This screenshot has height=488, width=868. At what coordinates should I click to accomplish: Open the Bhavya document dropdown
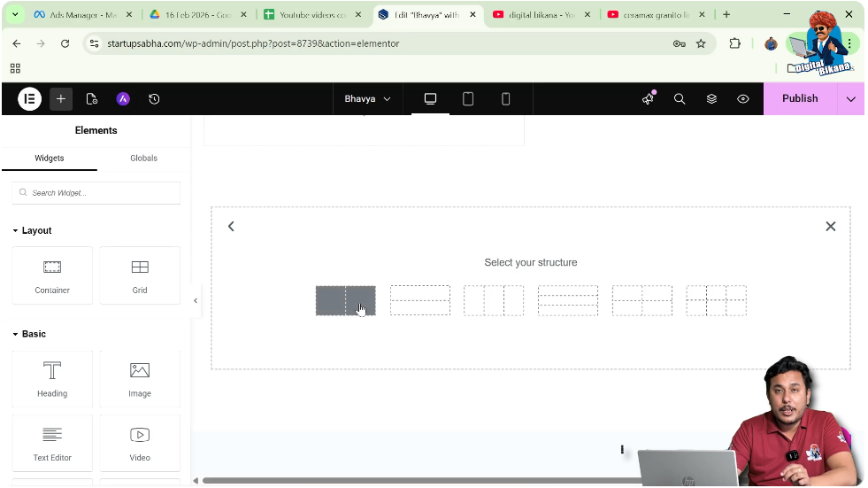367,98
